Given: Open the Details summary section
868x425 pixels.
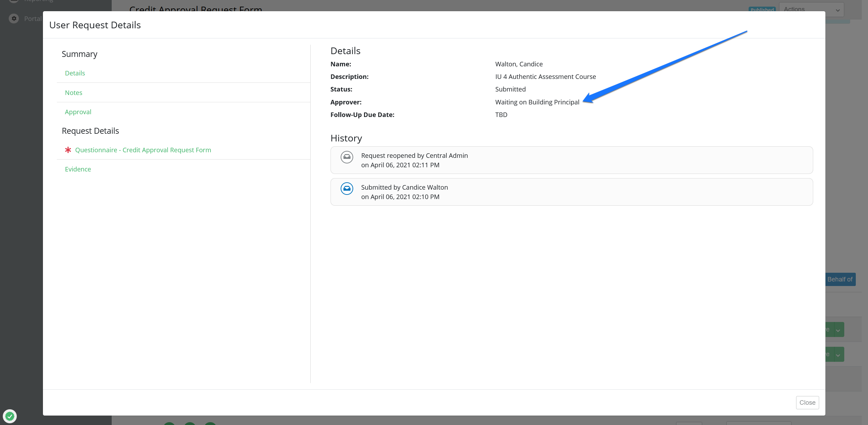Looking at the screenshot, I should [75, 73].
